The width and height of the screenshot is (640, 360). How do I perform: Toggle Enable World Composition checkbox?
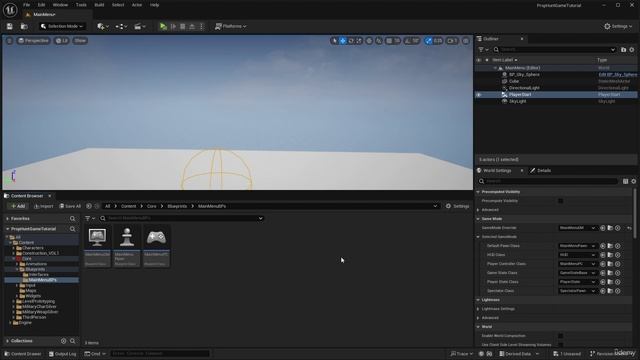click(x=560, y=336)
